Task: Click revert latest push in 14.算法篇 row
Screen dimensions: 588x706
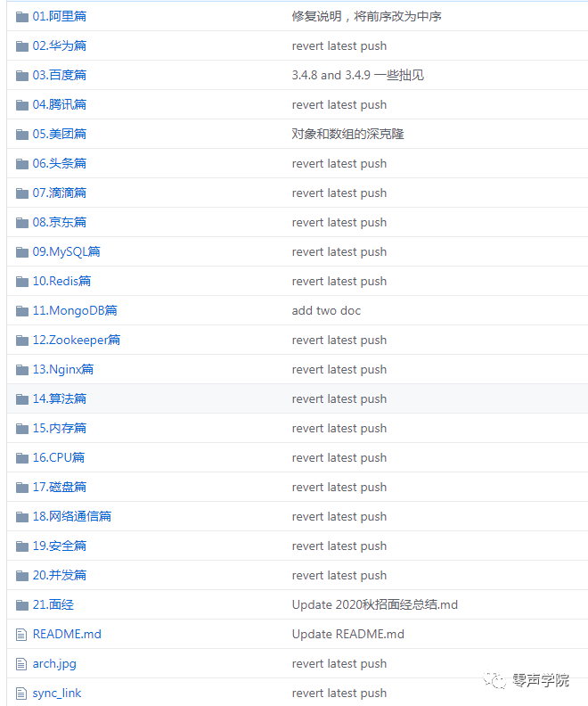Action: [339, 399]
